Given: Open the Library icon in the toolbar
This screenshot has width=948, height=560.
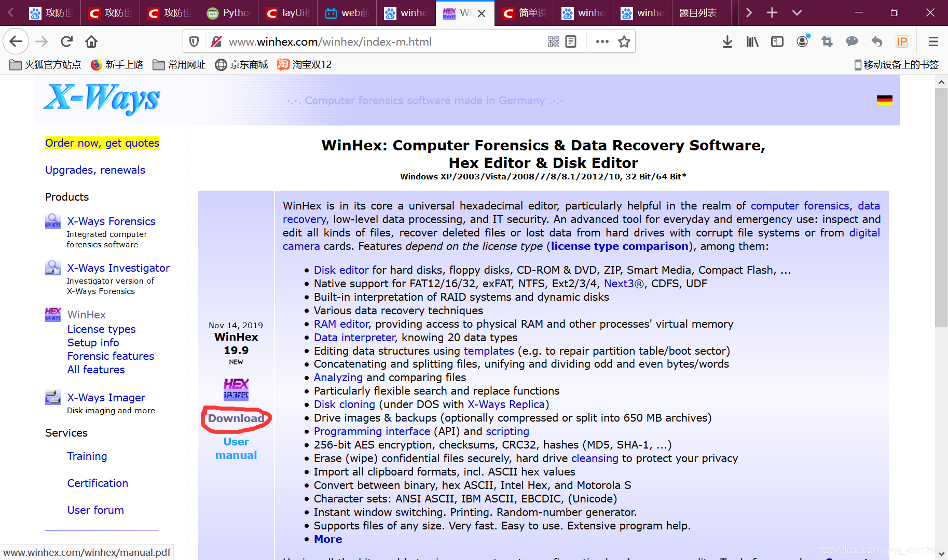Looking at the screenshot, I should pyautogui.click(x=752, y=41).
